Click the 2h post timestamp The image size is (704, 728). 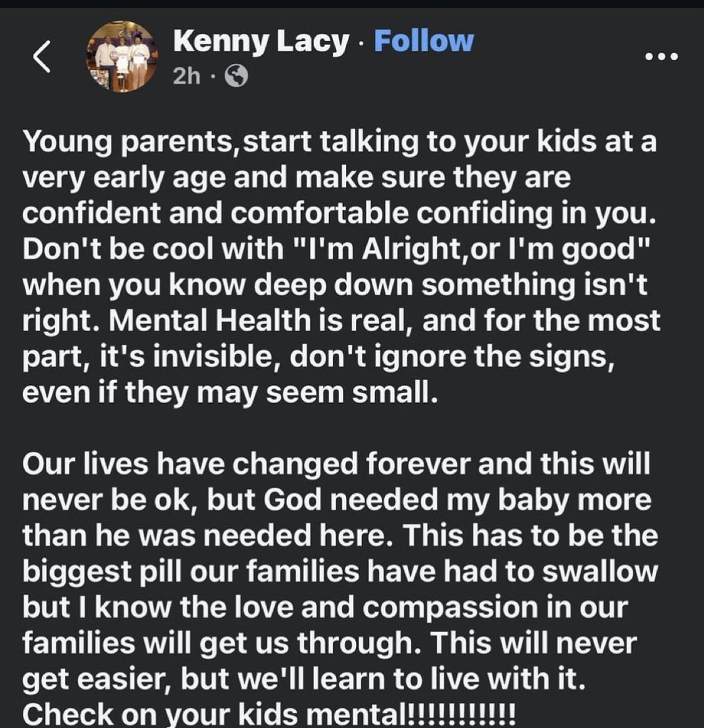pos(186,76)
